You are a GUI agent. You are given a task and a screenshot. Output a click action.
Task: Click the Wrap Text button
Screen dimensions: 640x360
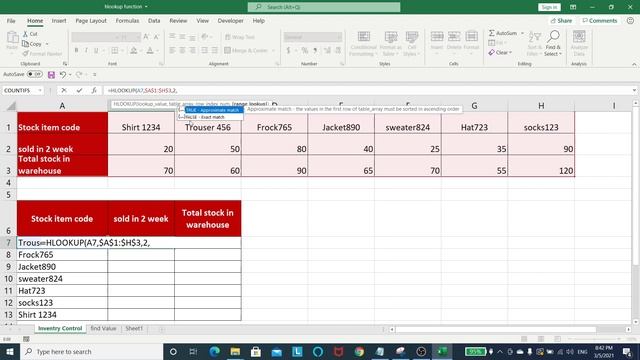(240, 37)
